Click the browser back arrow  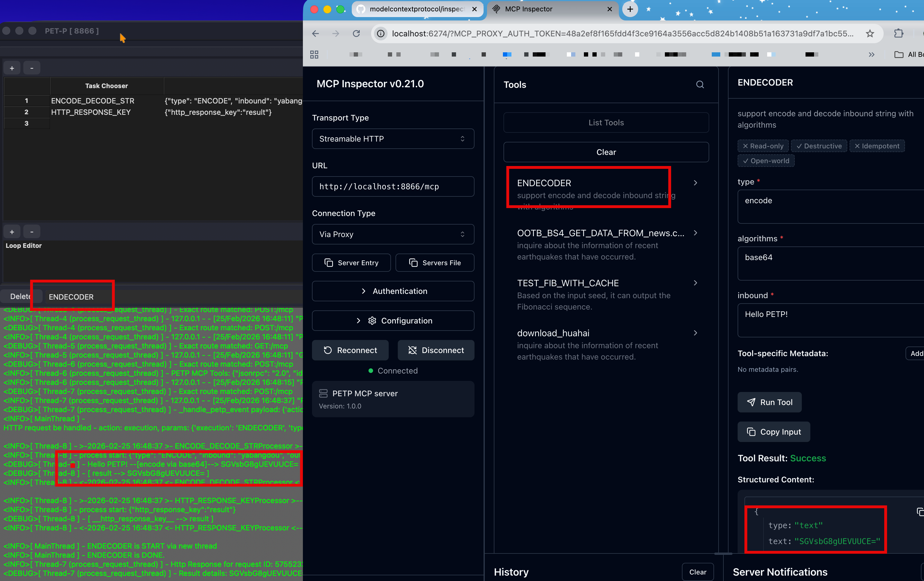[x=315, y=34]
